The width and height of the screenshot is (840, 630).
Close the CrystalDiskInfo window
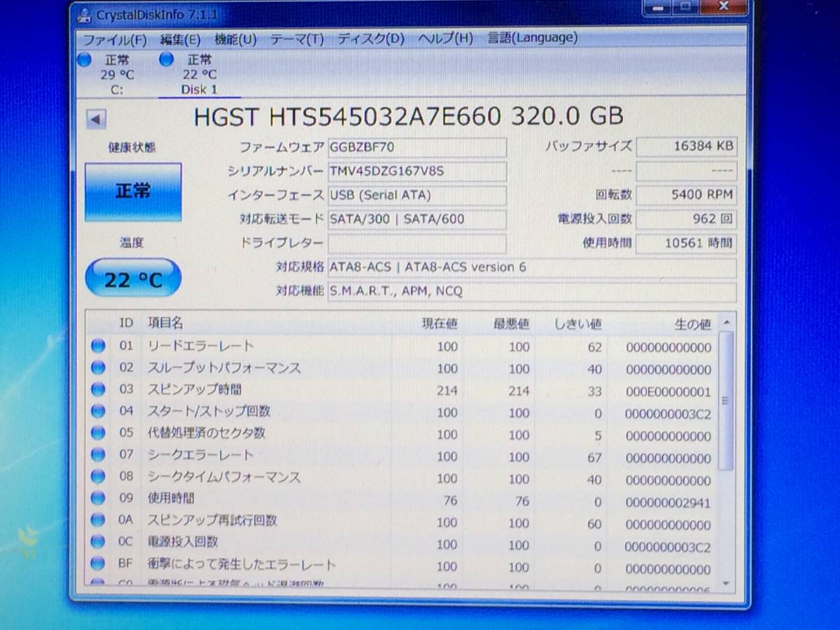click(722, 7)
